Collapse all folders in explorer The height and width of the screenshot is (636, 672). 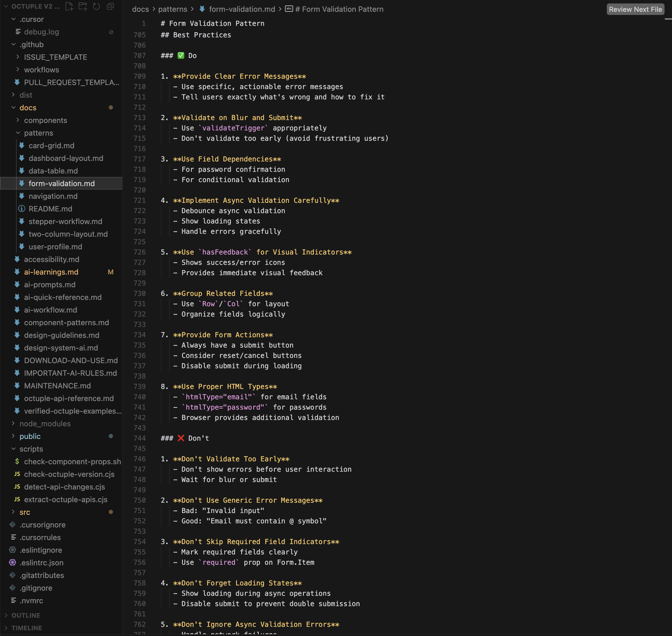point(110,6)
